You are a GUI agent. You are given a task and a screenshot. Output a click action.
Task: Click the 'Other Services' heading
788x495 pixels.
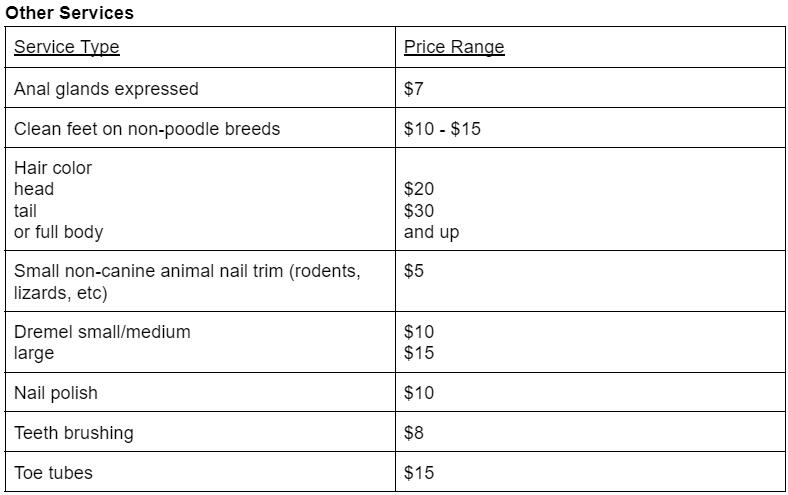pyautogui.click(x=69, y=13)
